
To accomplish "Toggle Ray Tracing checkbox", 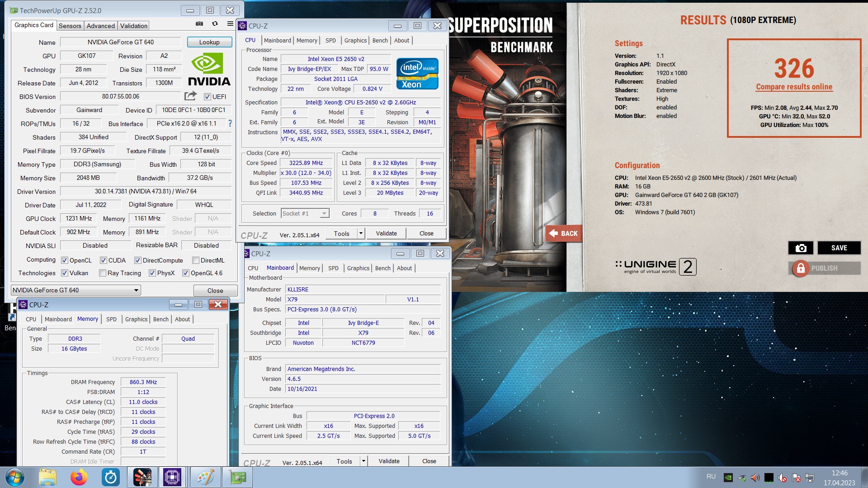I will point(103,273).
